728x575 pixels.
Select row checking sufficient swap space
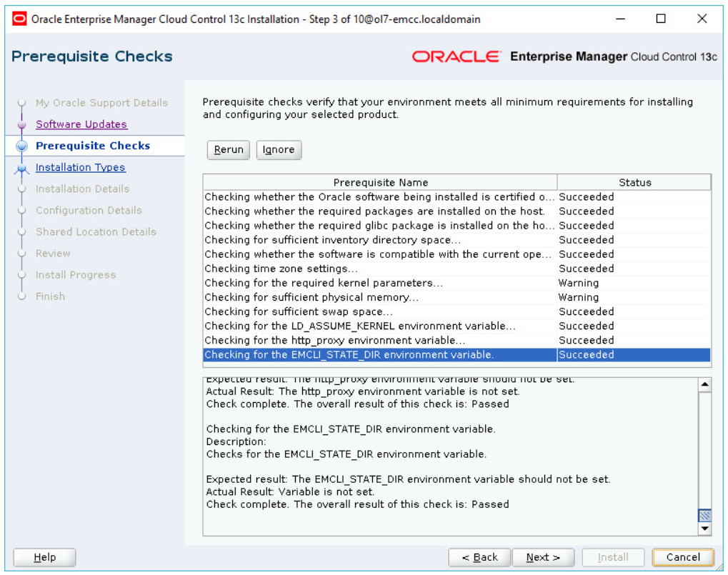point(457,312)
